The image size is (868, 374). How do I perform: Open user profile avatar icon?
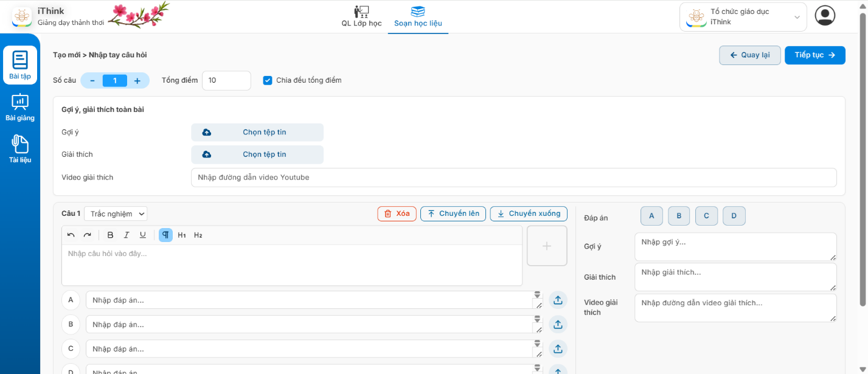coord(825,16)
